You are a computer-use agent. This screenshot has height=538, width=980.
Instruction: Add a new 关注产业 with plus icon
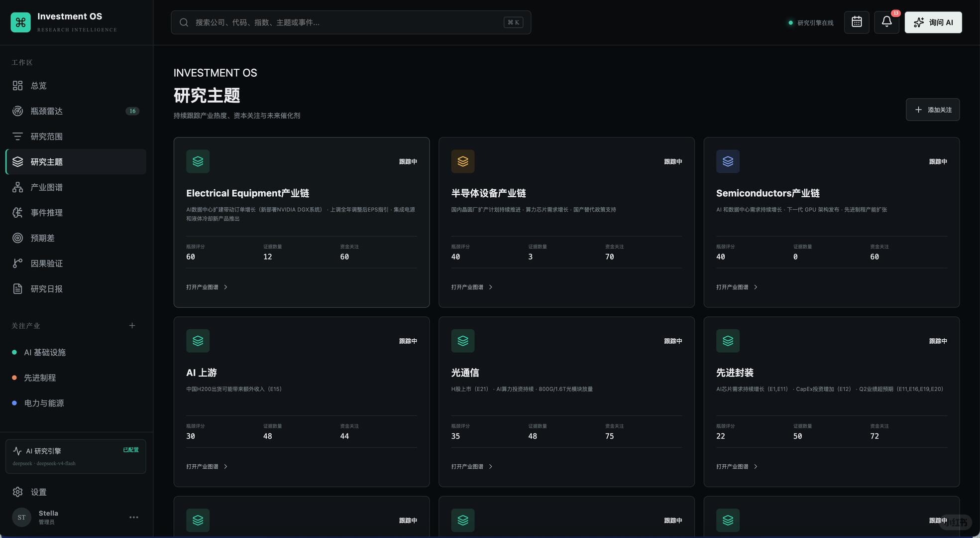click(132, 326)
